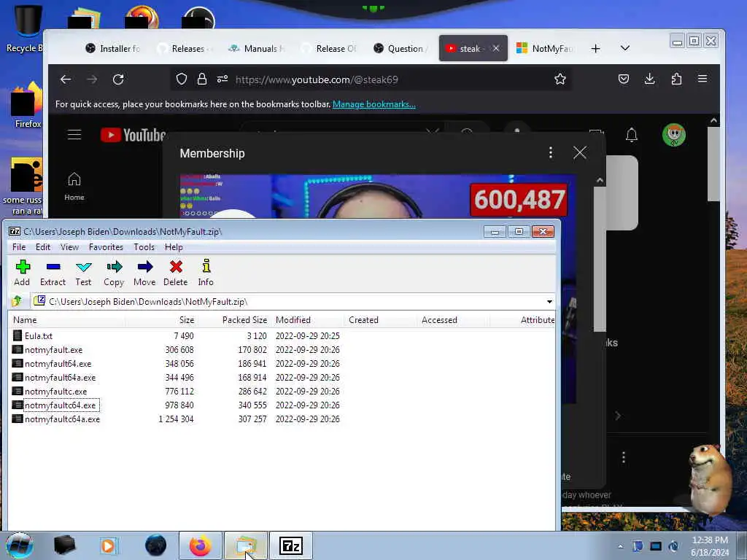The image size is (747, 560).
Task: Open the YouTube account avatar menu
Action: [x=673, y=135]
